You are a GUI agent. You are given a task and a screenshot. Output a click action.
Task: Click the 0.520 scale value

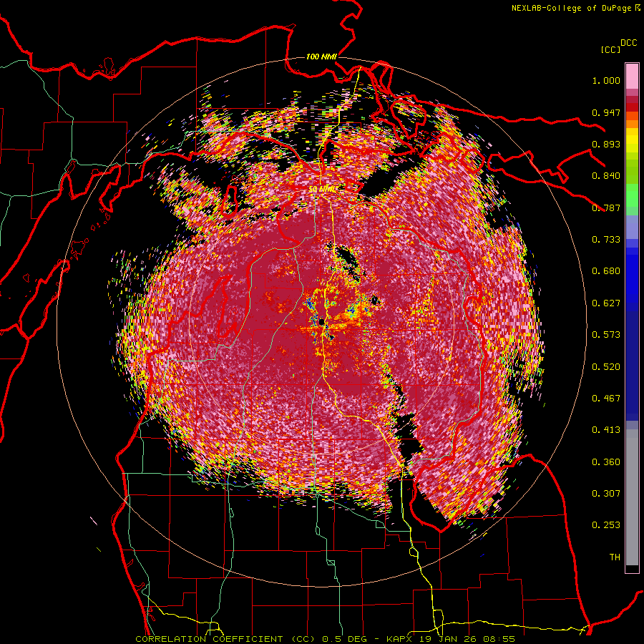tap(606, 367)
